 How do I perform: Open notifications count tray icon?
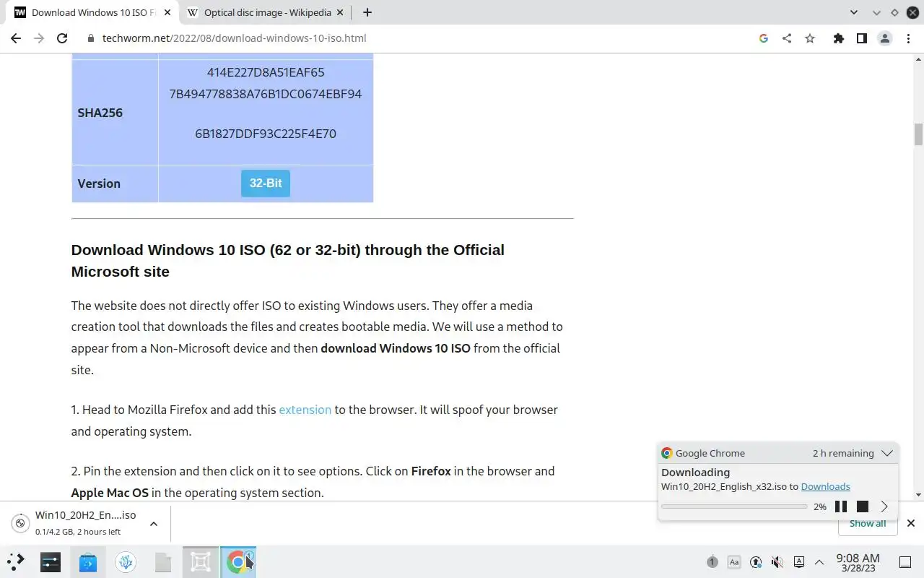pos(712,561)
